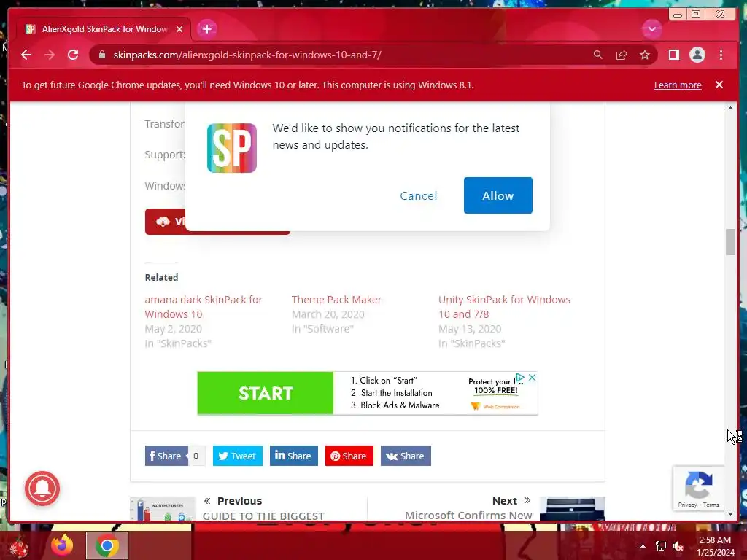The height and width of the screenshot is (560, 747).
Task: Click the muted volume tray icon
Action: pos(678,546)
